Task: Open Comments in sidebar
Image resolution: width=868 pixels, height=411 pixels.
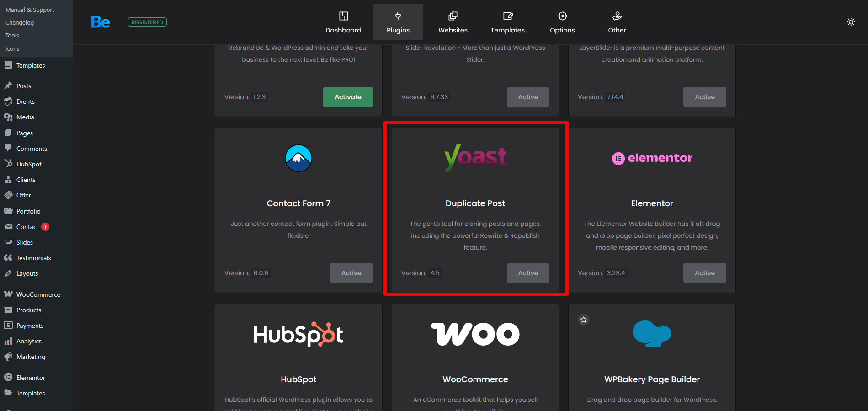Action: (32, 149)
